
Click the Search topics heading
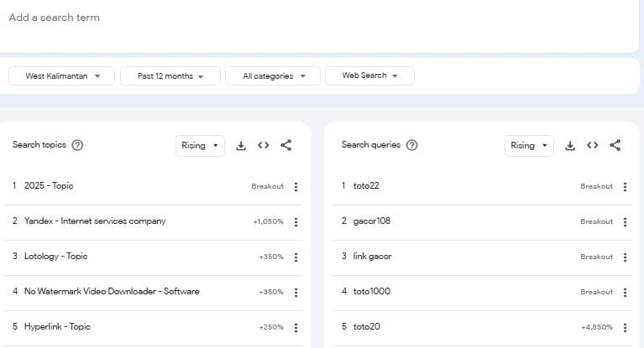39,145
